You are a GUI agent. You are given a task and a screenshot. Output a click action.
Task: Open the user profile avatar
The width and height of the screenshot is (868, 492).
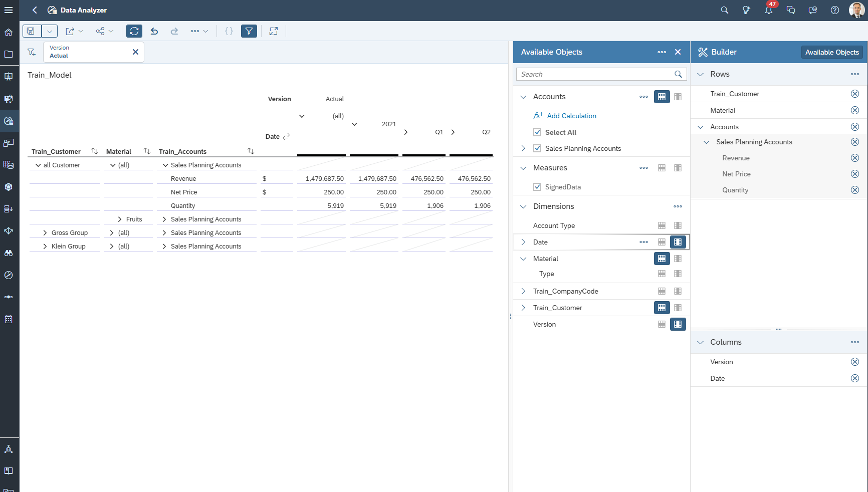(856, 10)
